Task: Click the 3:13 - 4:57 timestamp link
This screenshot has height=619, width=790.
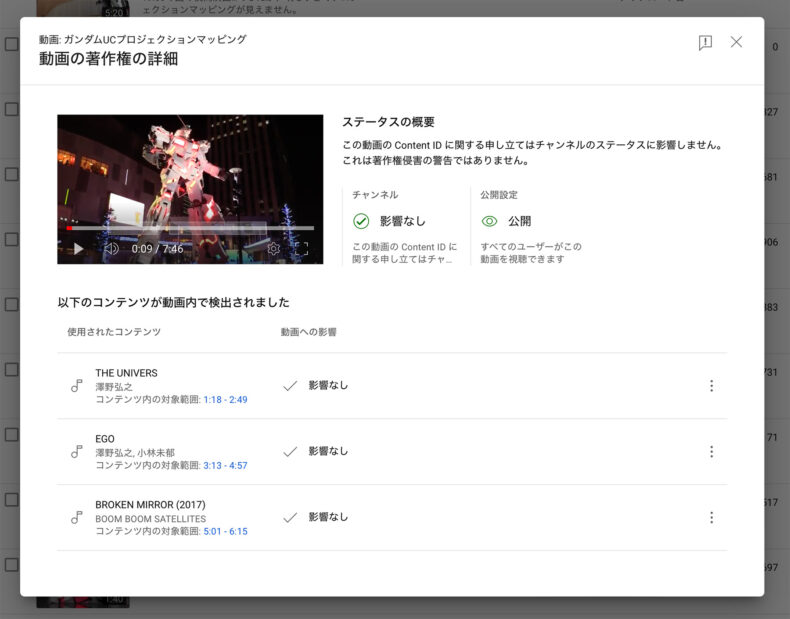Action: 225,466
